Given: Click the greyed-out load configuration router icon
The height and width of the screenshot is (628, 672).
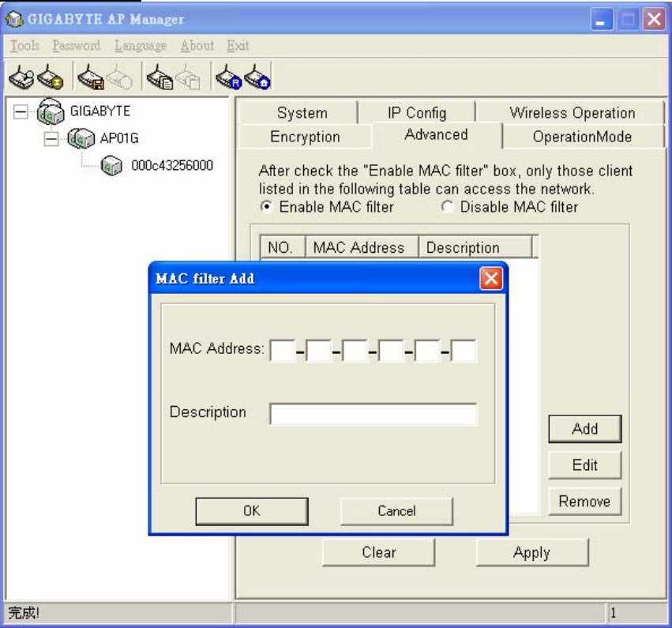Looking at the screenshot, I should [119, 77].
